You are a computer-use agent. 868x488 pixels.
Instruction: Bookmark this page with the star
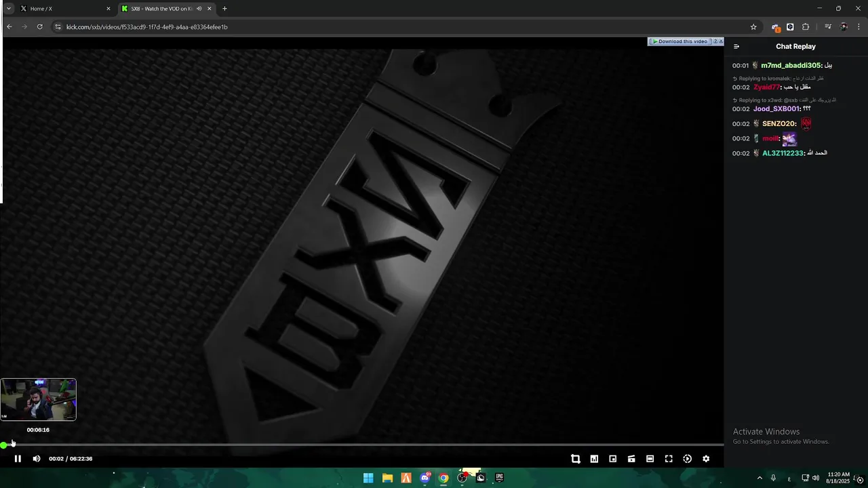(753, 27)
